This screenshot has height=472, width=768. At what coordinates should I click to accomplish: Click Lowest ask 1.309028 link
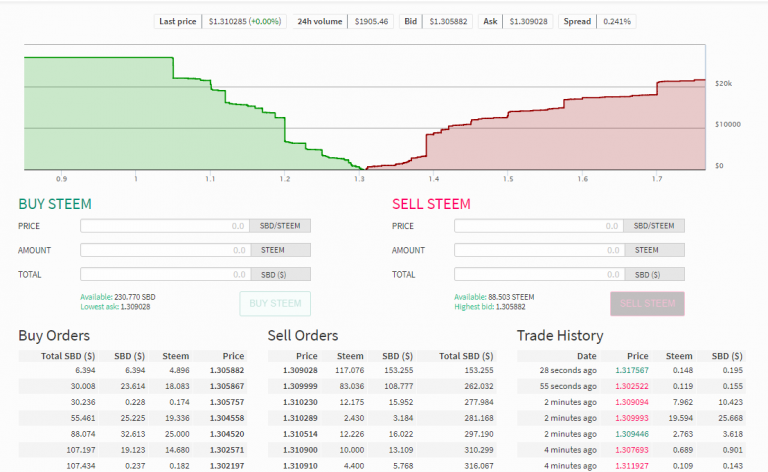coord(115,307)
